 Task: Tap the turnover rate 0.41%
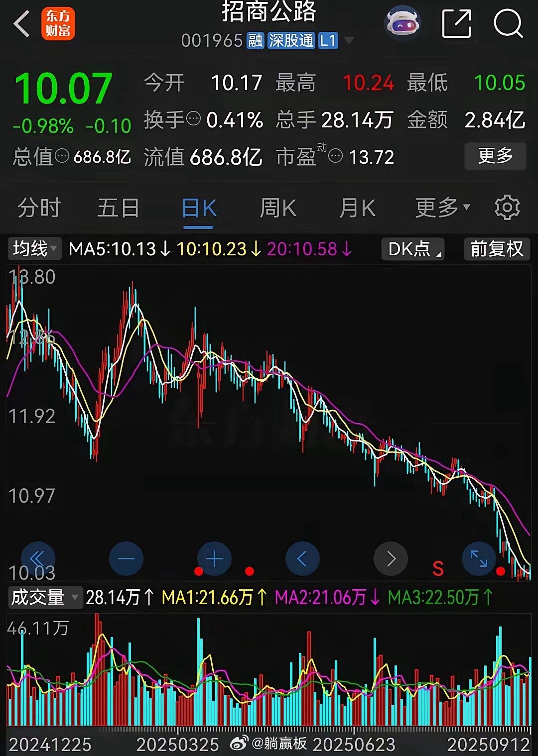[235, 120]
